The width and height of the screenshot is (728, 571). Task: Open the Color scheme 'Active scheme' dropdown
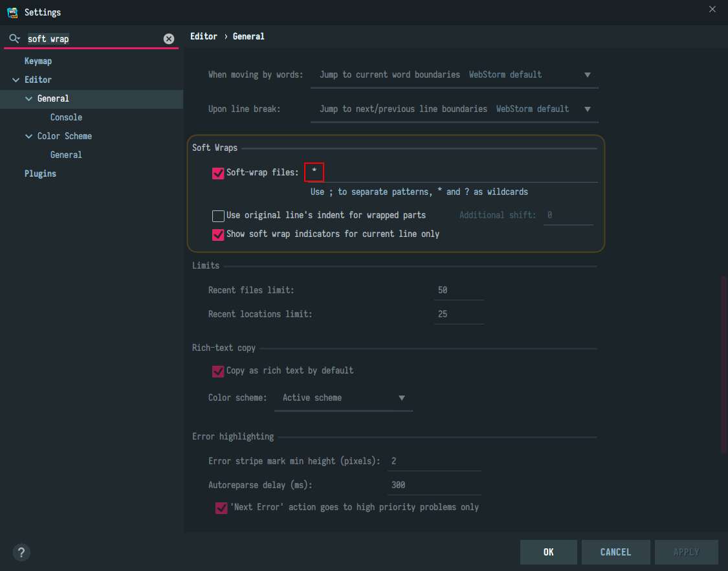[344, 398]
